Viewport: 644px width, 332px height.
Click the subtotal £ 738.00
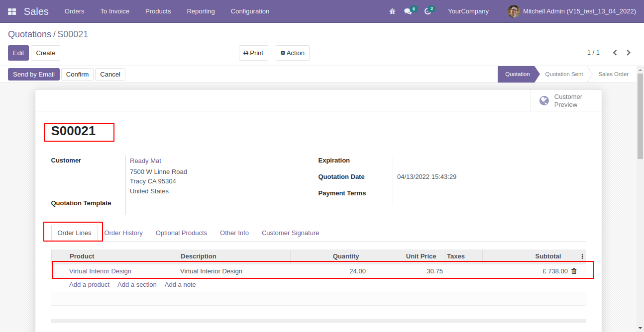pos(555,271)
